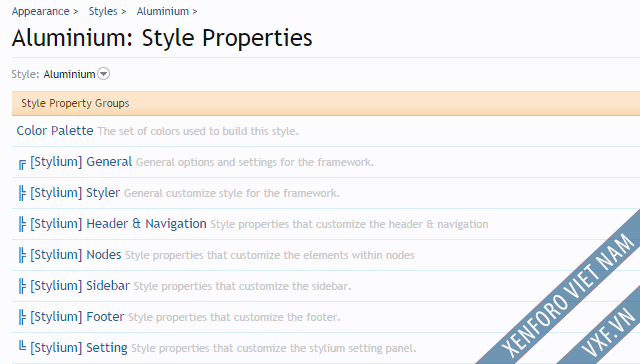Click 'The set of colors used to build this style.'
Image resolution: width=640 pixels, height=364 pixels.
pos(198,131)
